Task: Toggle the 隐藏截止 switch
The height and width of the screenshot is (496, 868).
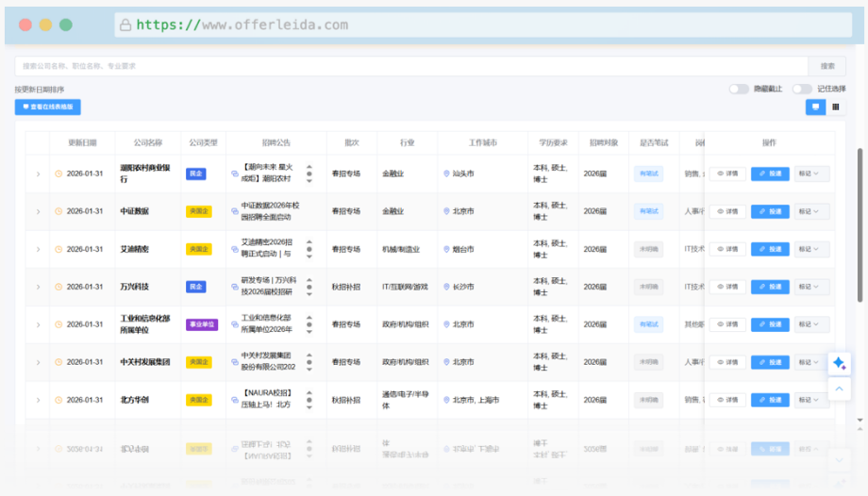Action: pos(739,89)
